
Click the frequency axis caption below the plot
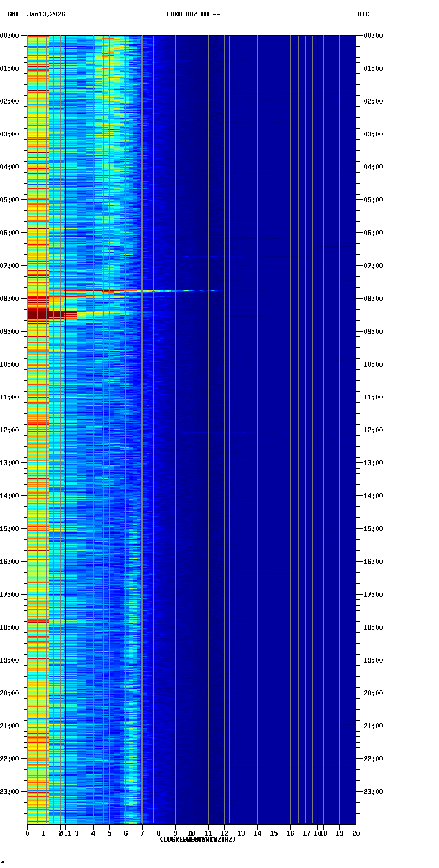[198, 840]
